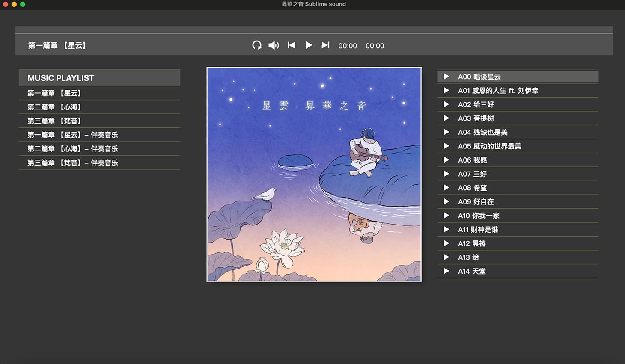Minimize window with the yellow button
The image size is (625, 364).
(x=14, y=4)
